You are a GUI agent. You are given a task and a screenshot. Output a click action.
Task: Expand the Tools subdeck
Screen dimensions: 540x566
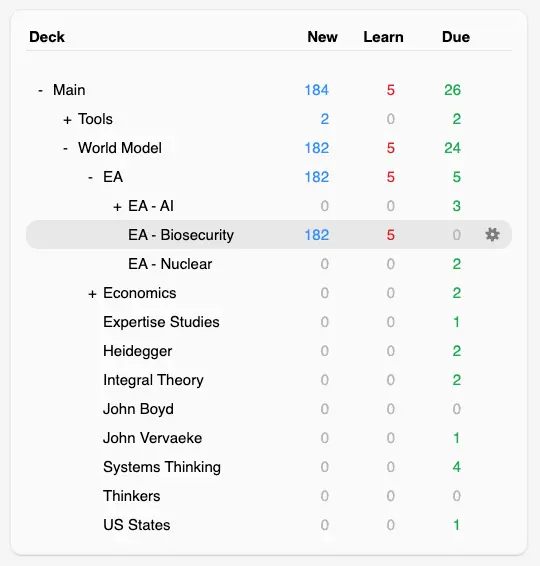[x=67, y=120]
